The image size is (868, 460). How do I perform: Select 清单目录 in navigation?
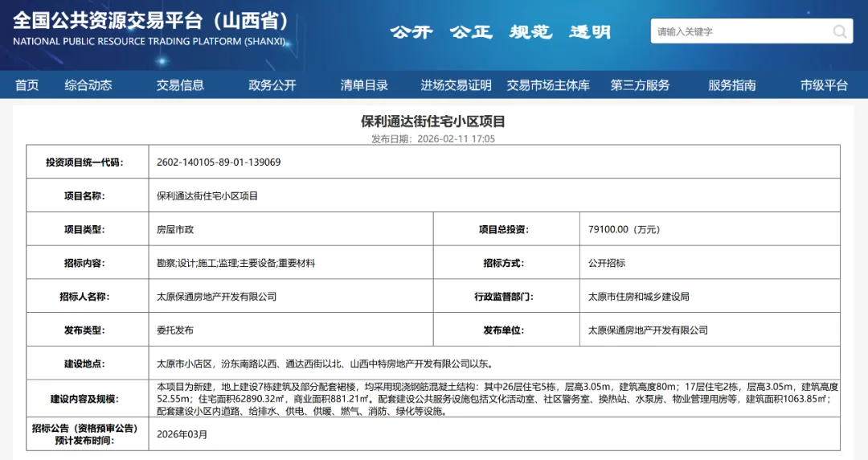click(x=364, y=84)
